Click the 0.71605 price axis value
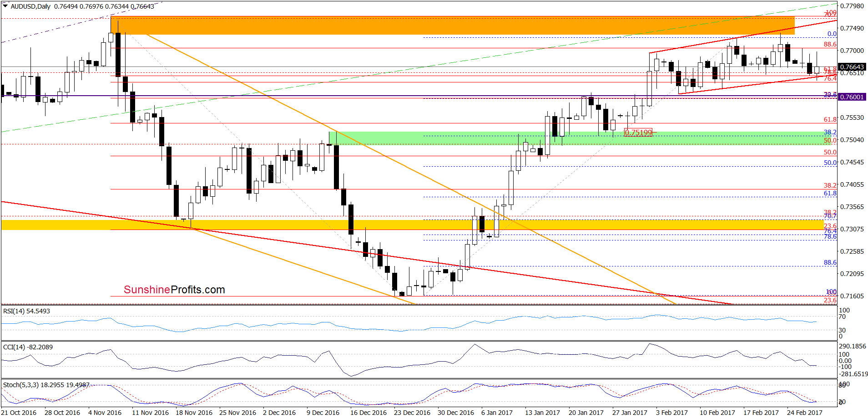The image size is (868, 419). click(x=852, y=296)
